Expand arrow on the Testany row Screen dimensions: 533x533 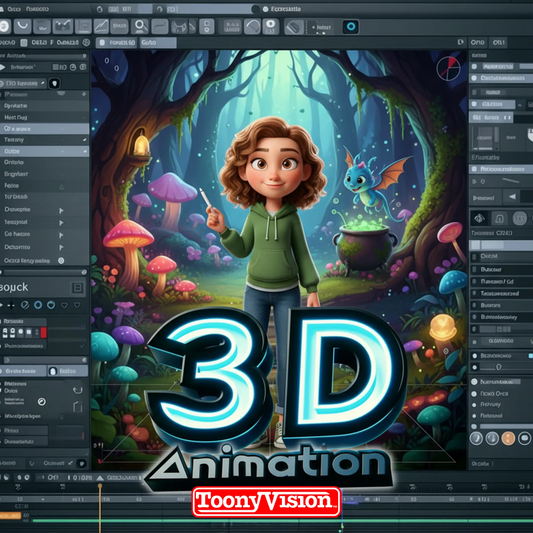[x=84, y=140]
